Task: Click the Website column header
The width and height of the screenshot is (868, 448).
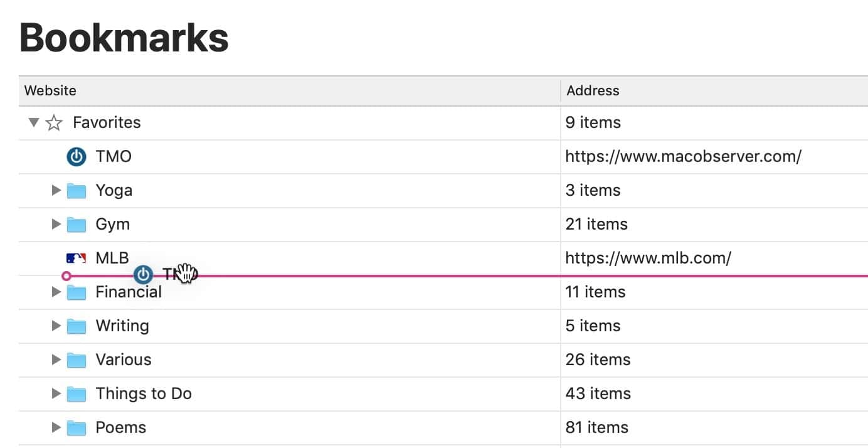Action: 50,90
